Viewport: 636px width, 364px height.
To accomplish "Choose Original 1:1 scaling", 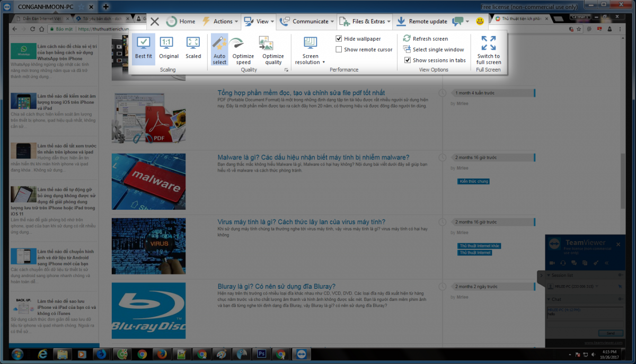I will click(169, 48).
